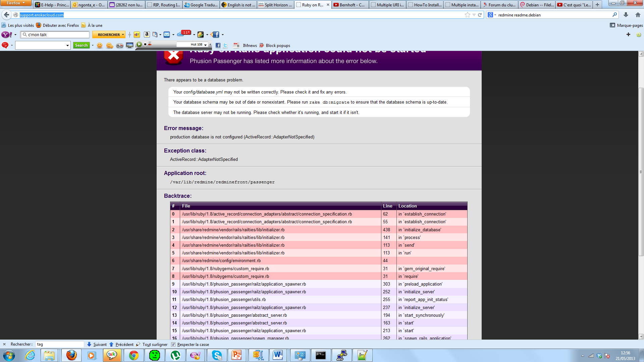Play the radio with the green play button
This screenshot has height=362, width=644.
pyautogui.click(x=139, y=44)
